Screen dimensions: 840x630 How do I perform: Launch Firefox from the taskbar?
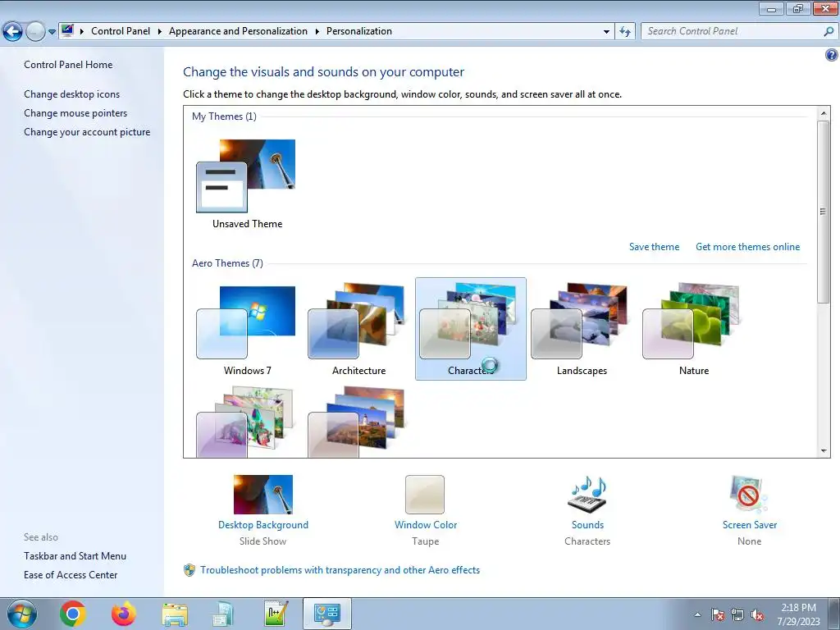coord(124,614)
